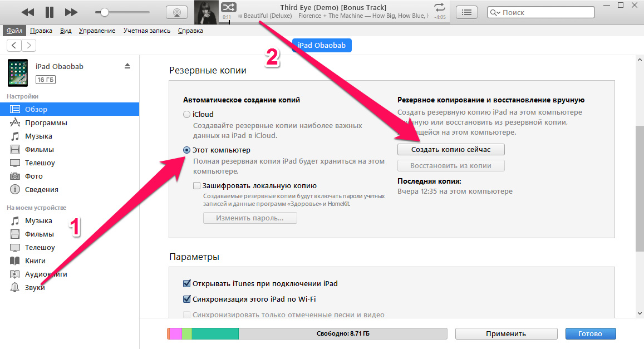Image resolution: width=644 pixels, height=349 pixels.
Task: Click the iPad device thumbnail in sidebar
Action: tap(18, 73)
